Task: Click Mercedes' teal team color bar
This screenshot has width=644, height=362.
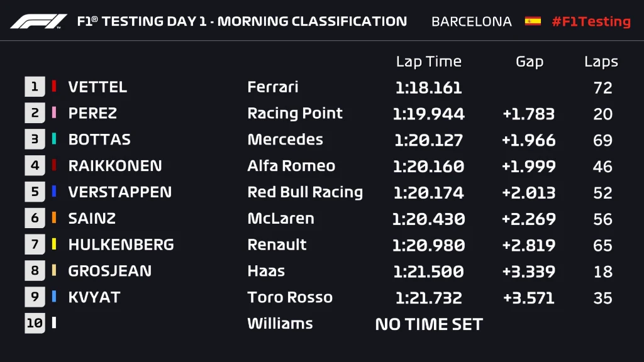Action: coord(54,140)
